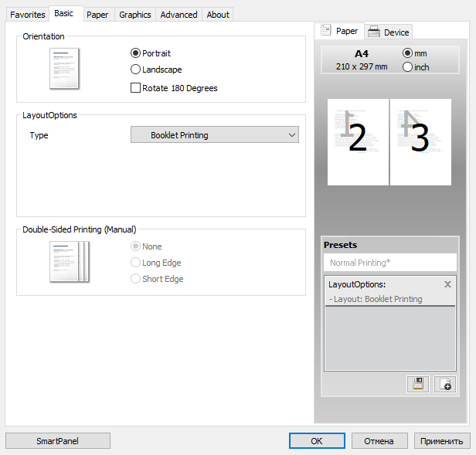Click the Normal Printing* preset name field

tap(390, 263)
